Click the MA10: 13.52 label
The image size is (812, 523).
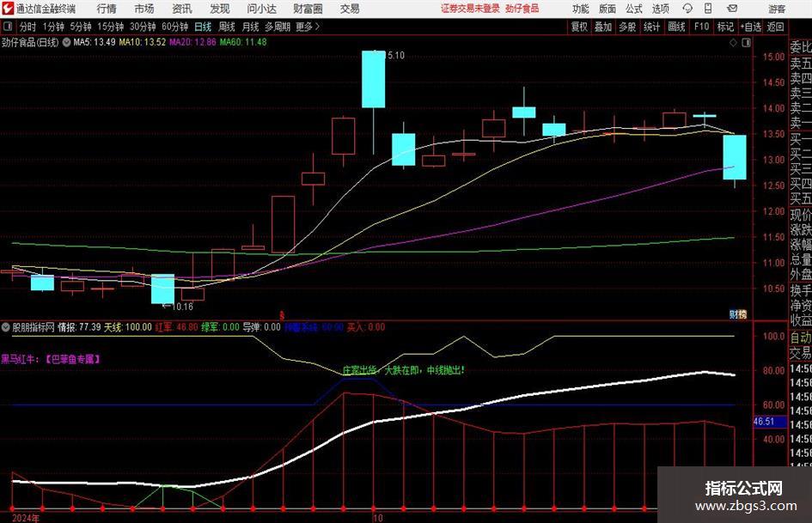click(x=143, y=42)
